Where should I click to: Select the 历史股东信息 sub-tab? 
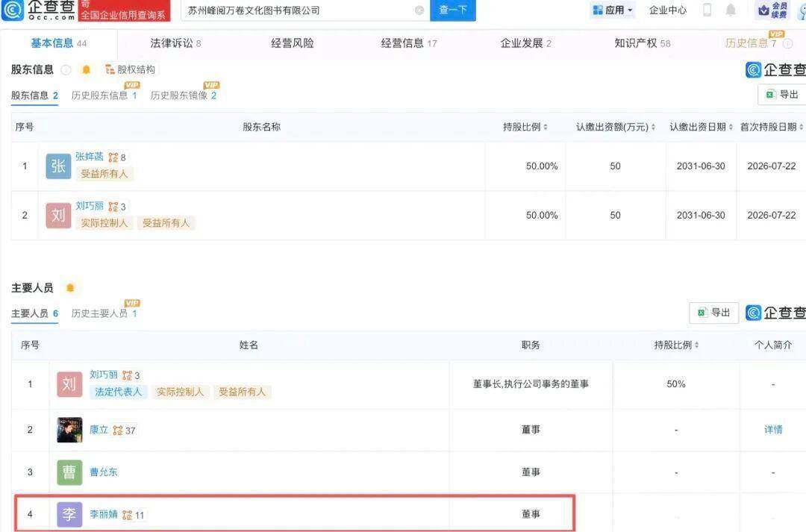(x=104, y=95)
